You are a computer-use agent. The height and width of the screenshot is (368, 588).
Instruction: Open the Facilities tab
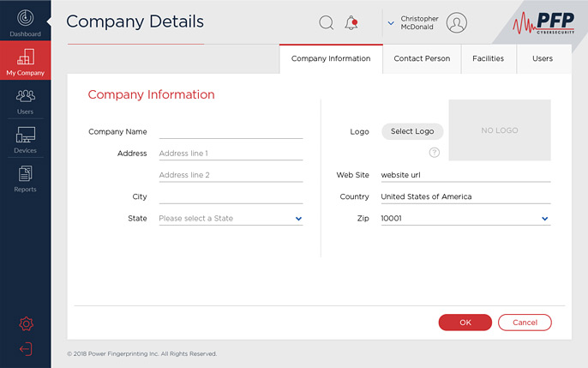[489, 58]
